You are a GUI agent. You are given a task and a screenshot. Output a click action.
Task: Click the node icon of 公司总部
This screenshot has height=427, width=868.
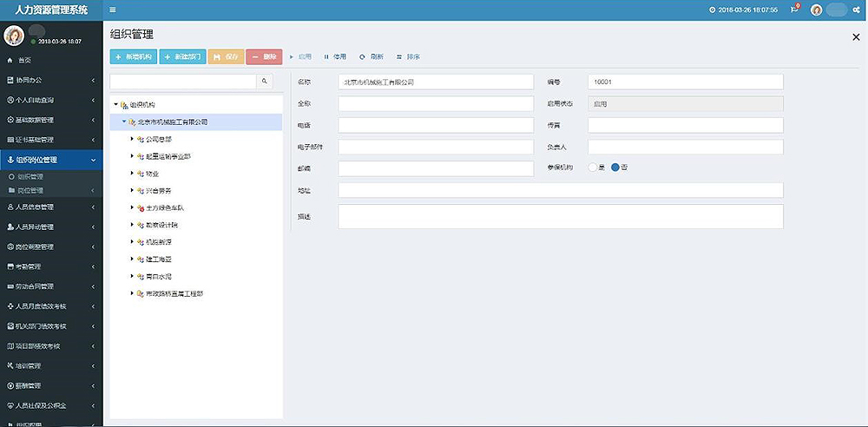coord(141,139)
